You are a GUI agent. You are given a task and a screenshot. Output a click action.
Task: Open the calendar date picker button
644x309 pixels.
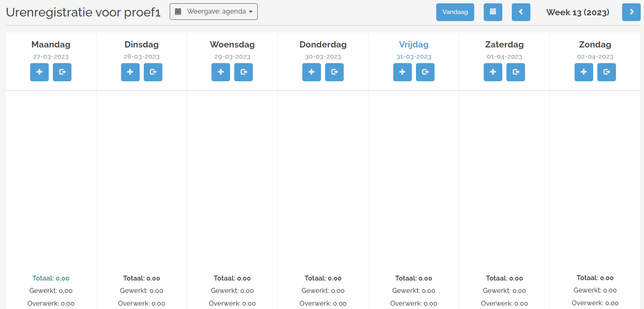point(493,12)
